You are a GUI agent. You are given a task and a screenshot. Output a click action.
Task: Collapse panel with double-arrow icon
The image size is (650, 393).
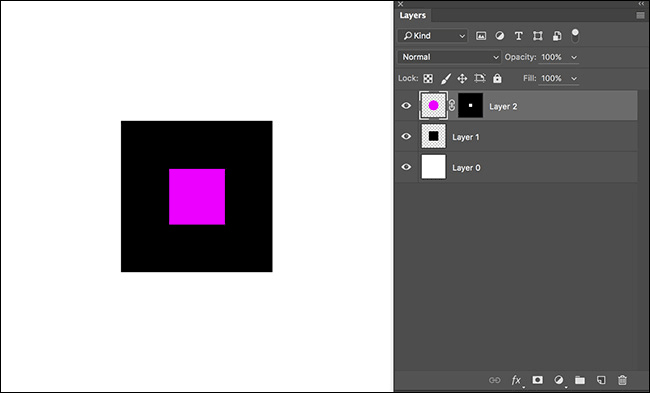point(642,4)
